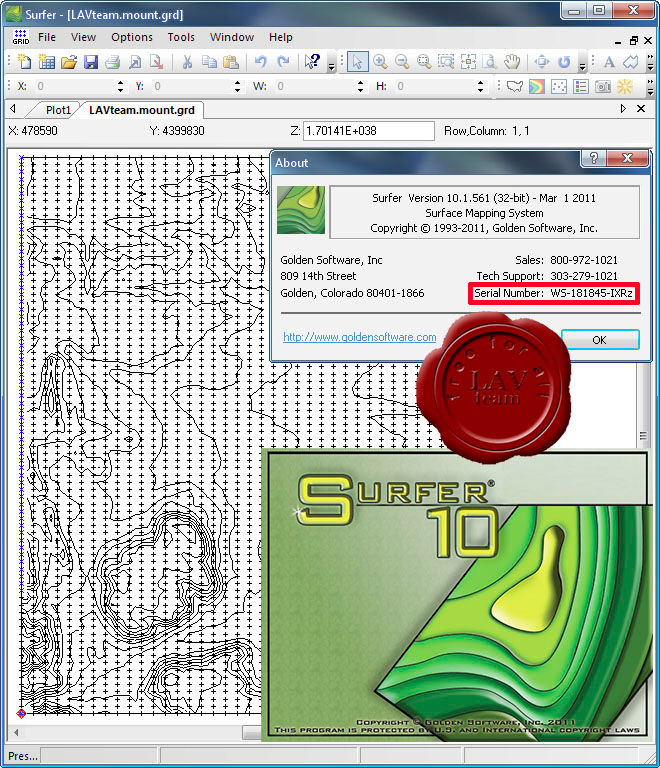
Task: Click the About dialog help question button
Action: [x=593, y=158]
